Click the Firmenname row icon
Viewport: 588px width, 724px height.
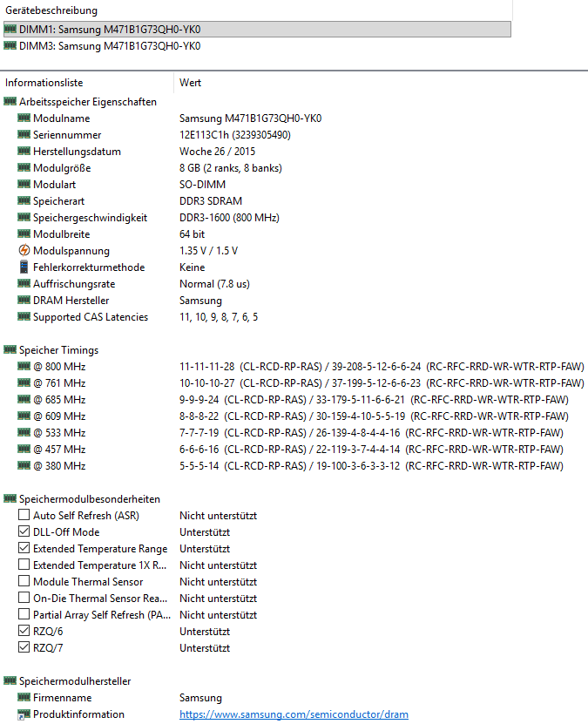click(x=24, y=698)
